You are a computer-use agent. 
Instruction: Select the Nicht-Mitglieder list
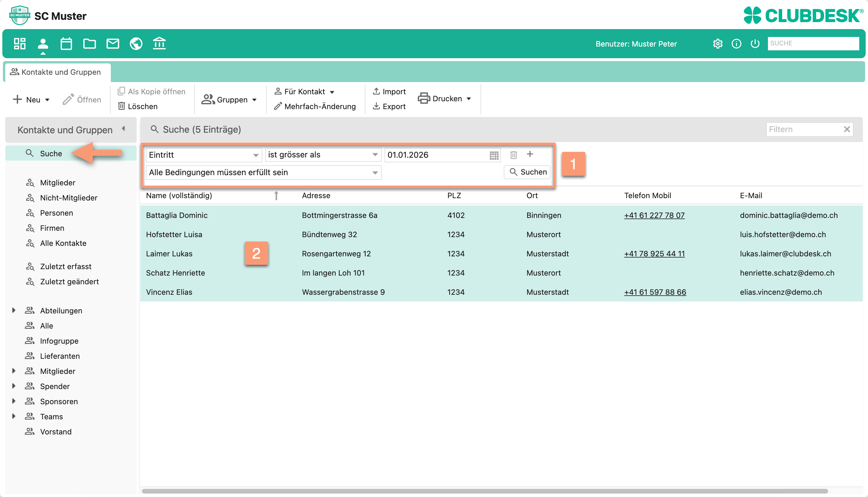pyautogui.click(x=69, y=198)
